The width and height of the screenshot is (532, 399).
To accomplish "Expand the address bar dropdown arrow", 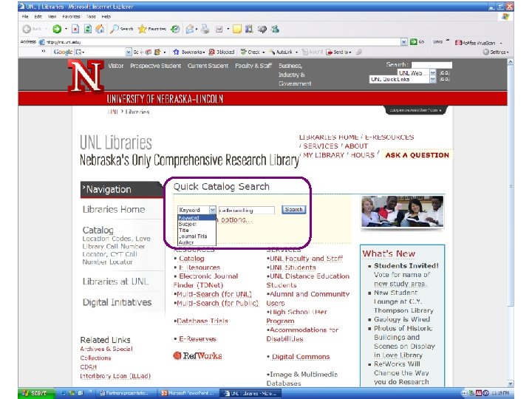I will point(403,41).
